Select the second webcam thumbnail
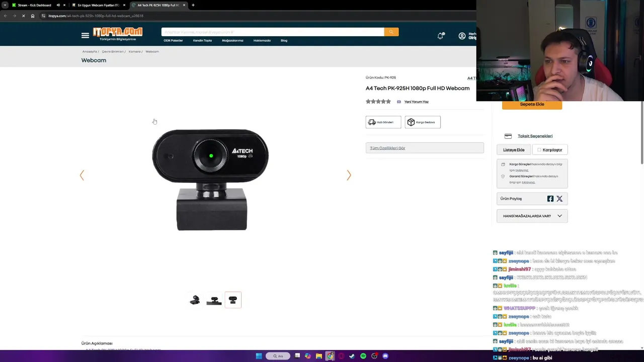Screen dimensions: 644x362 coord(214,300)
